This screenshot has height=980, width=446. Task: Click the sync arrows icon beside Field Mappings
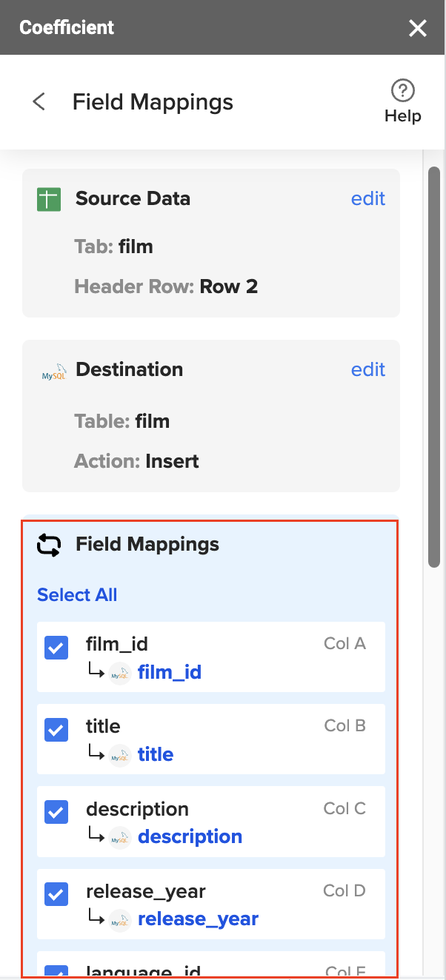tap(47, 544)
